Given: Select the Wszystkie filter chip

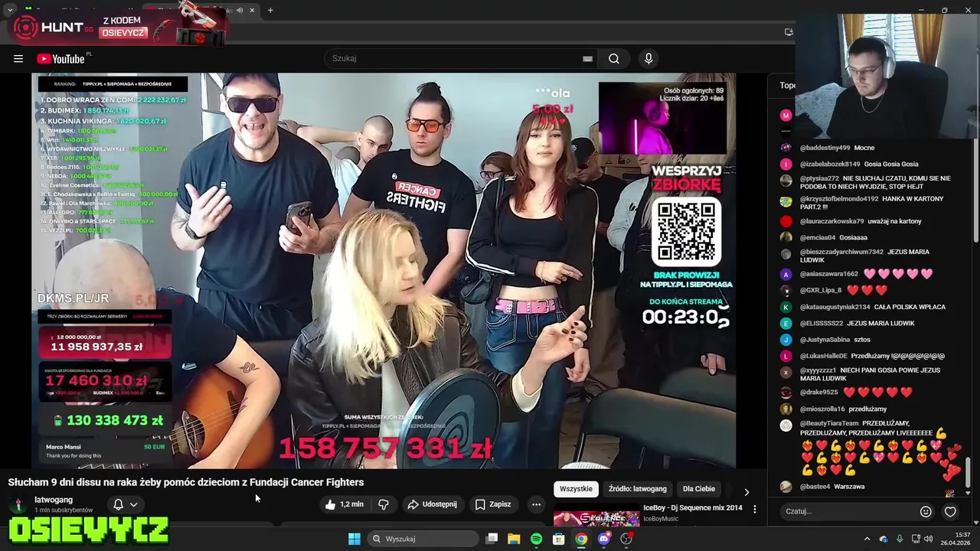Looking at the screenshot, I should (x=576, y=489).
